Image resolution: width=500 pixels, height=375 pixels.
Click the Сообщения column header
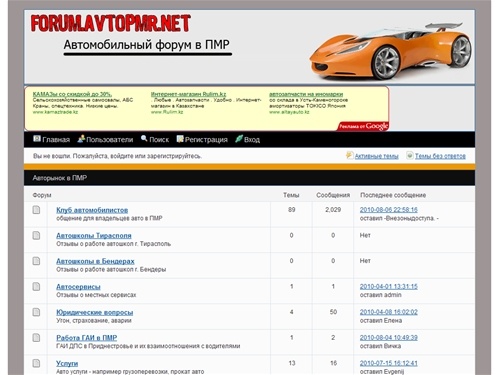(x=333, y=195)
